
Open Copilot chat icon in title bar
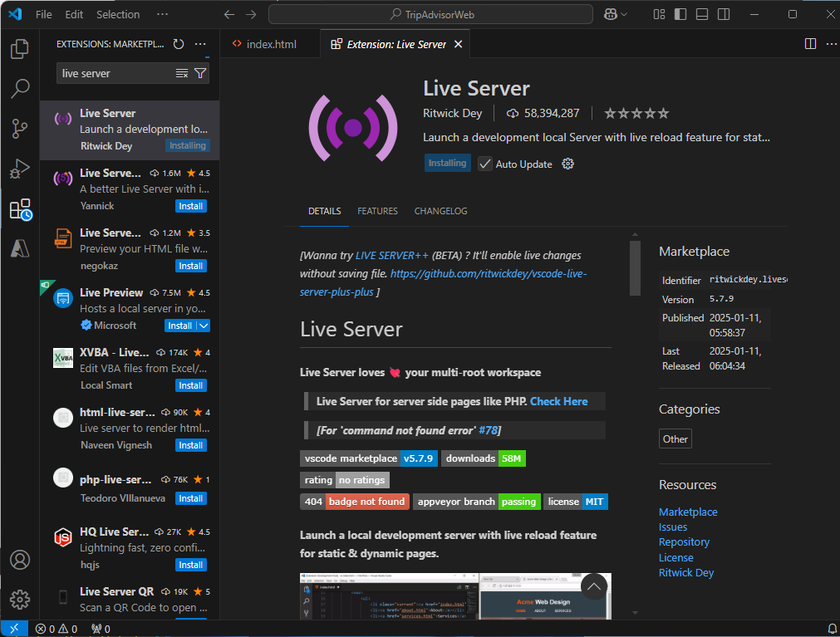tap(611, 14)
